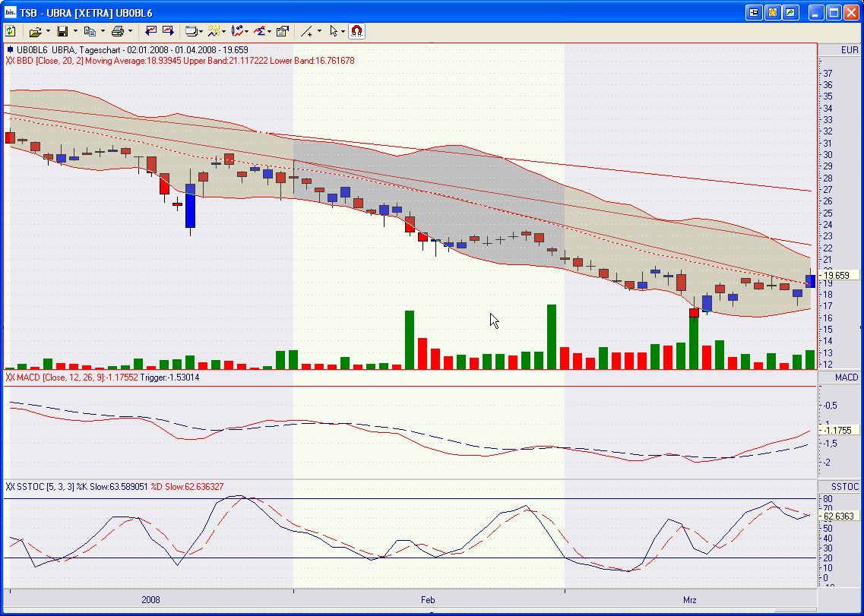
Task: Open the line tool dropdown menu
Action: click(x=319, y=30)
